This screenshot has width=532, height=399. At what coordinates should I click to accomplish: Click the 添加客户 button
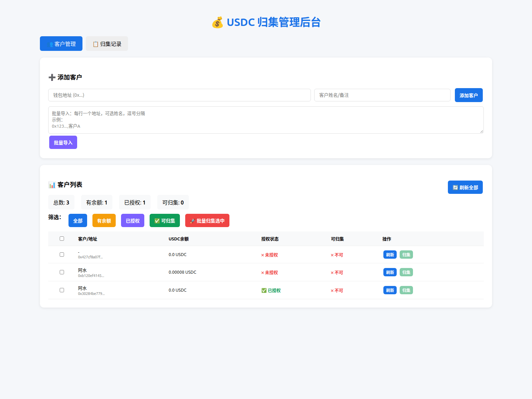click(x=469, y=95)
